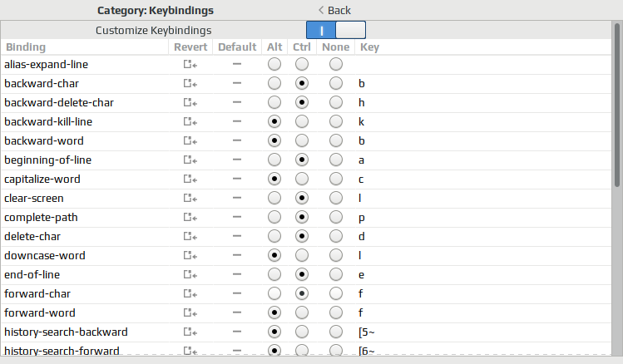Click revert icon for backward-delete-char
Viewport: 623px width, 364px height.
tap(190, 102)
